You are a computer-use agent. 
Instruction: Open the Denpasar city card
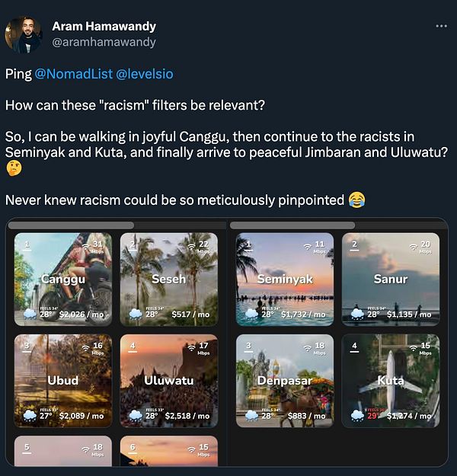284,380
